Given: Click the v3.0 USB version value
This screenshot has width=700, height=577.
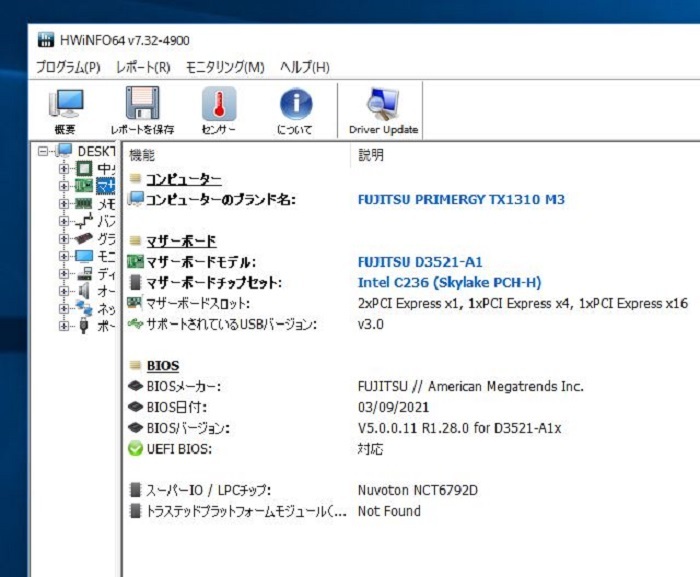Looking at the screenshot, I should tap(371, 324).
